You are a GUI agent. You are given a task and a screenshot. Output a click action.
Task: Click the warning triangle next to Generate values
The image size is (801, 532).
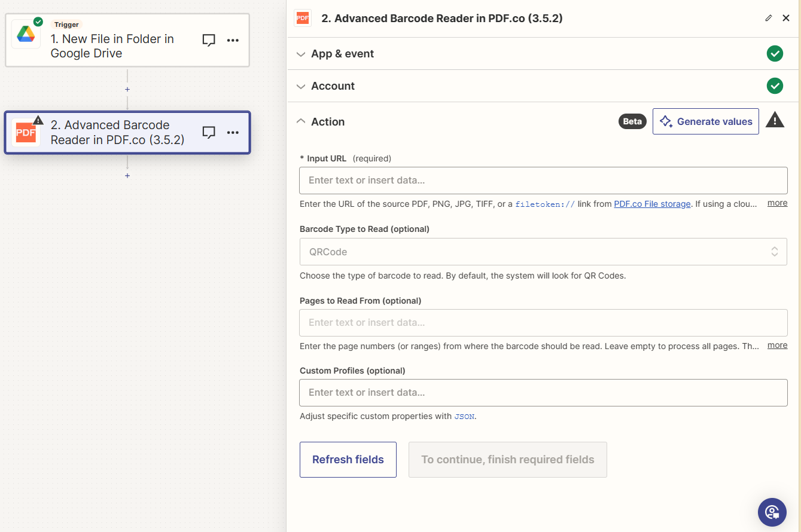click(775, 121)
